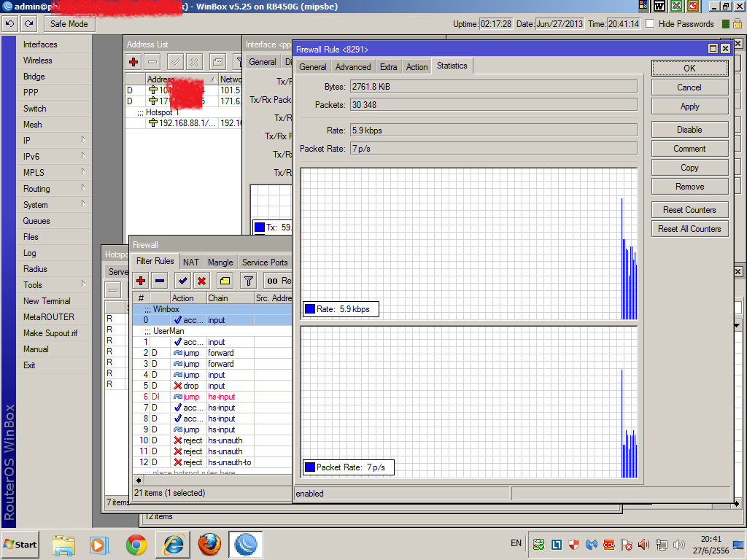Click Disable button for firewall rule

[x=690, y=130]
